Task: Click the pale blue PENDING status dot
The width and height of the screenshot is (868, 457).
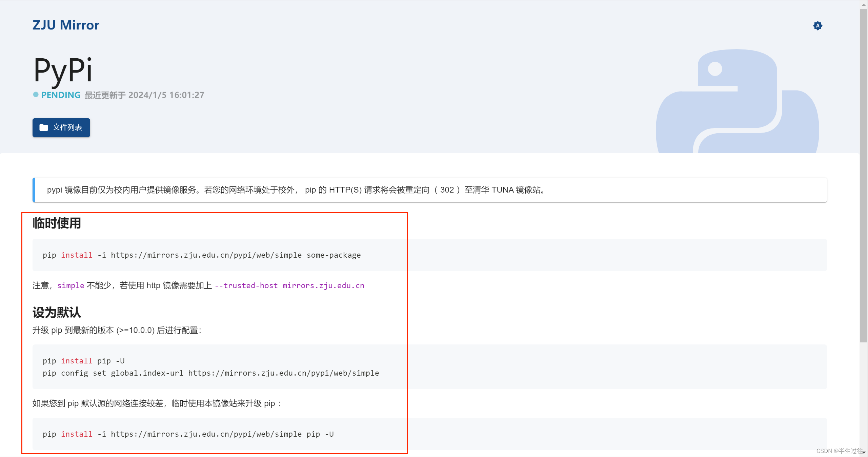Action: pos(36,95)
